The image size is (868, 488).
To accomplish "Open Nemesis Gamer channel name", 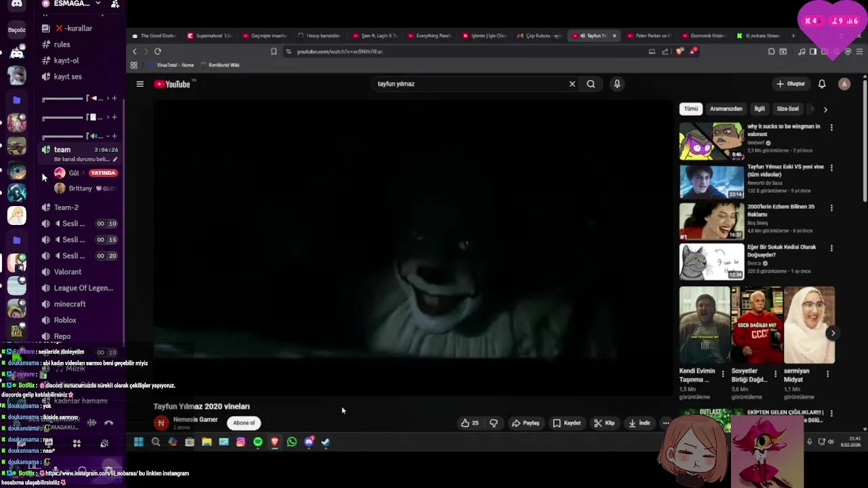I will point(195,420).
